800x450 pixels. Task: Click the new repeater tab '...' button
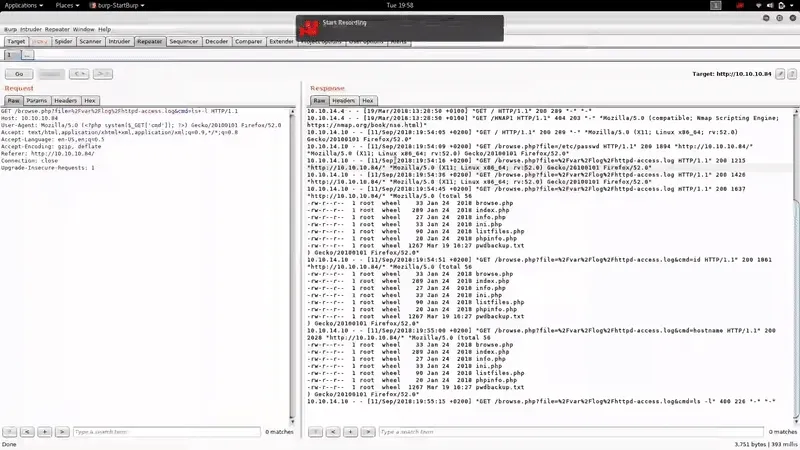[x=28, y=55]
